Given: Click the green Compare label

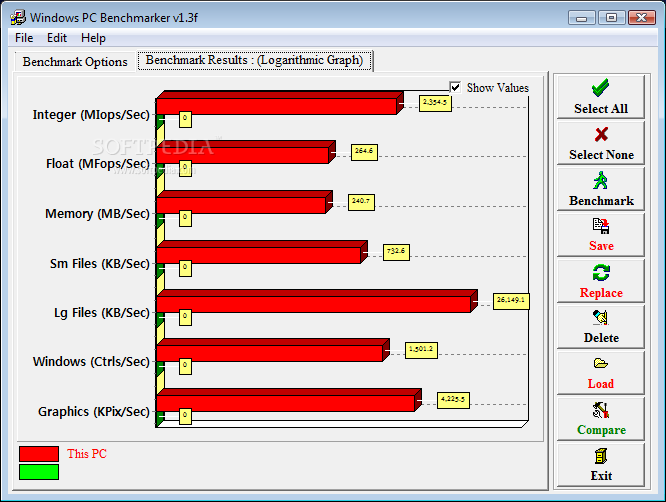Looking at the screenshot, I should [x=601, y=430].
